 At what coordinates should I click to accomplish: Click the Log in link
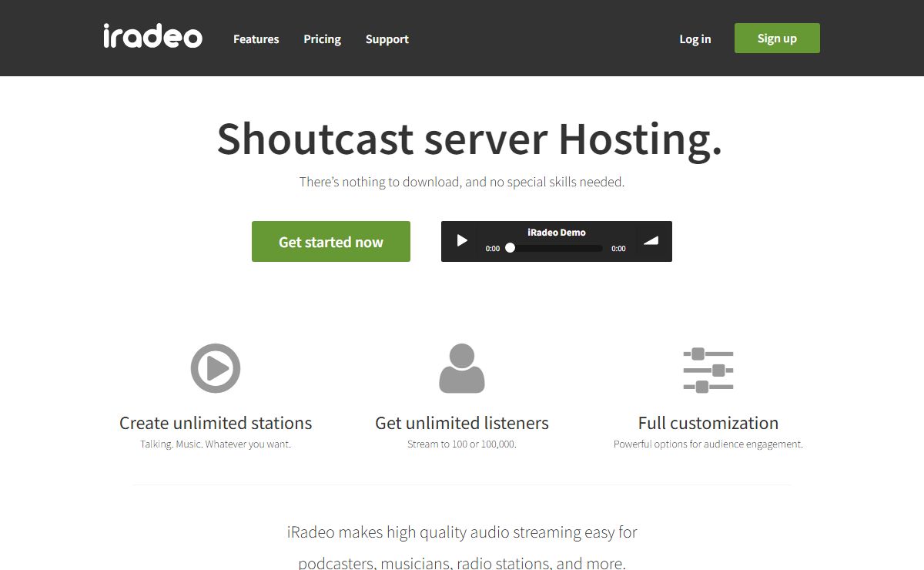point(695,39)
